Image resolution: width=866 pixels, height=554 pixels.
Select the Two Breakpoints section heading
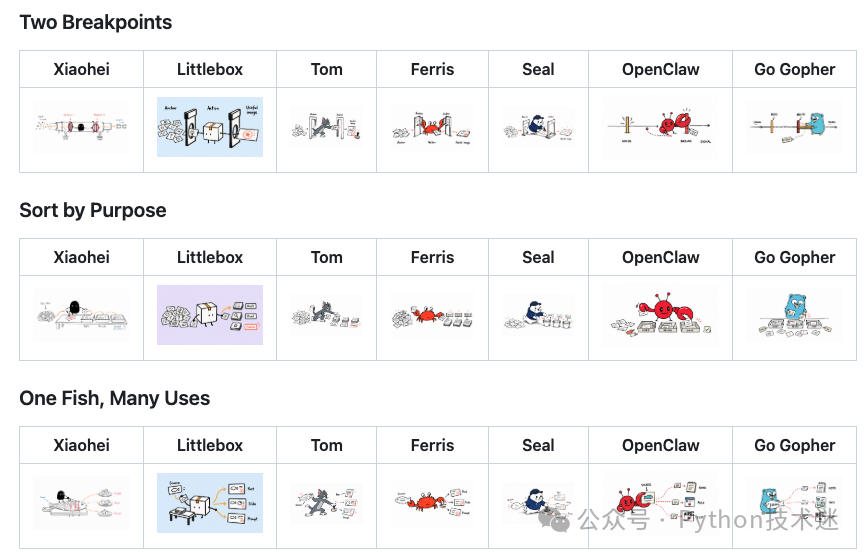(96, 23)
